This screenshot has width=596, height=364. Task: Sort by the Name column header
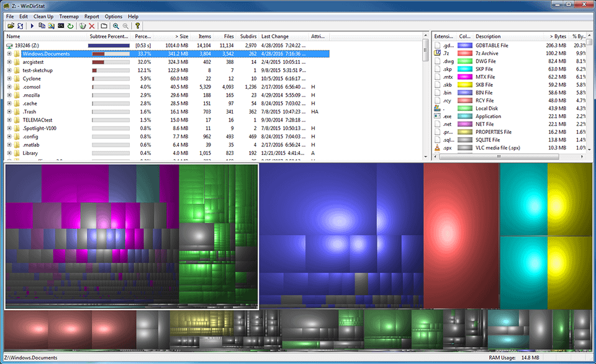pyautogui.click(x=46, y=37)
